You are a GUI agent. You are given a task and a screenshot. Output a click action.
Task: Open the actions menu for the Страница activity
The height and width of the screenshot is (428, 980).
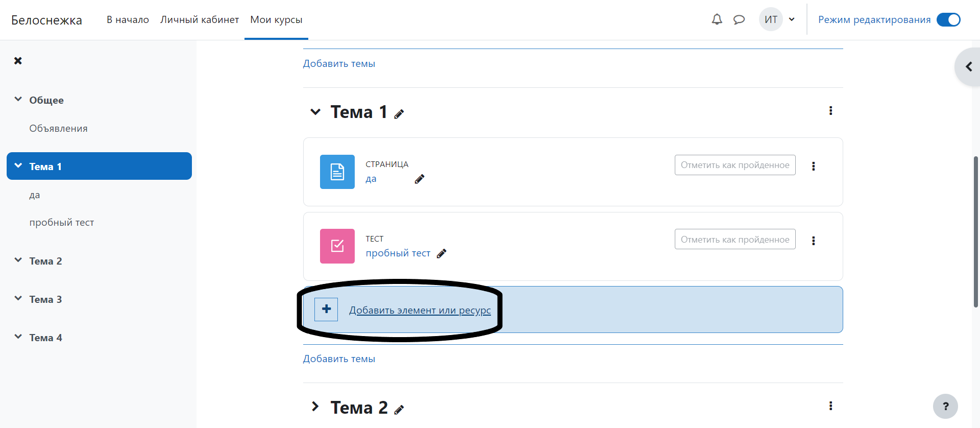(x=813, y=166)
